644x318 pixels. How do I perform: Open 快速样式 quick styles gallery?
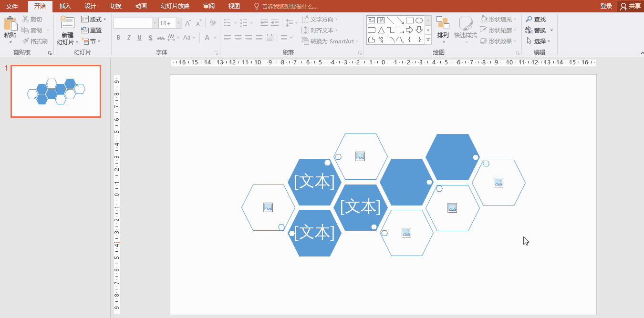coord(466,30)
